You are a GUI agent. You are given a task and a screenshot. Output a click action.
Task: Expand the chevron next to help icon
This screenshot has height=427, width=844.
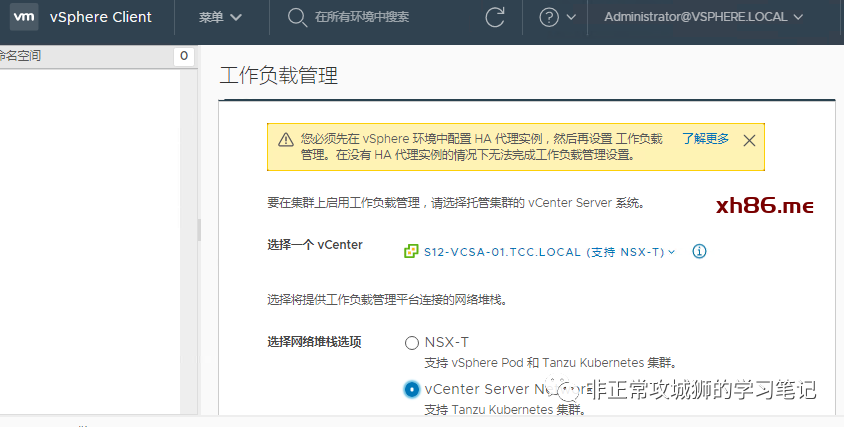(x=571, y=17)
